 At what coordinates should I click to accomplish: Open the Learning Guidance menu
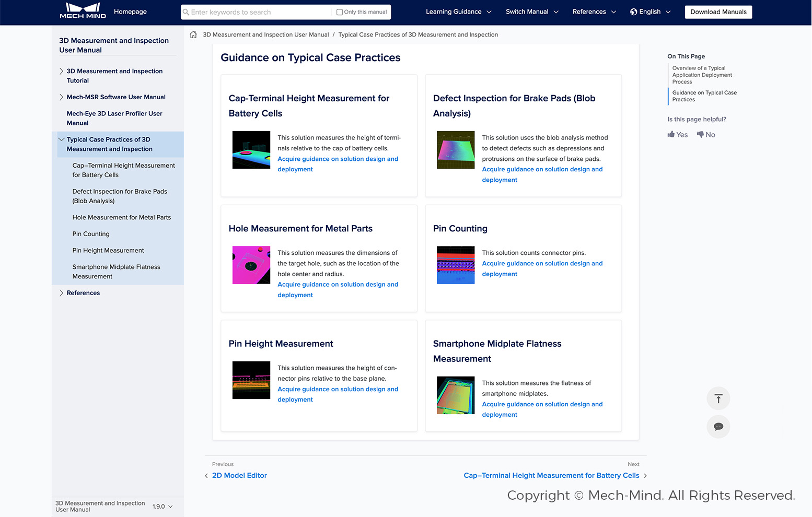click(459, 11)
